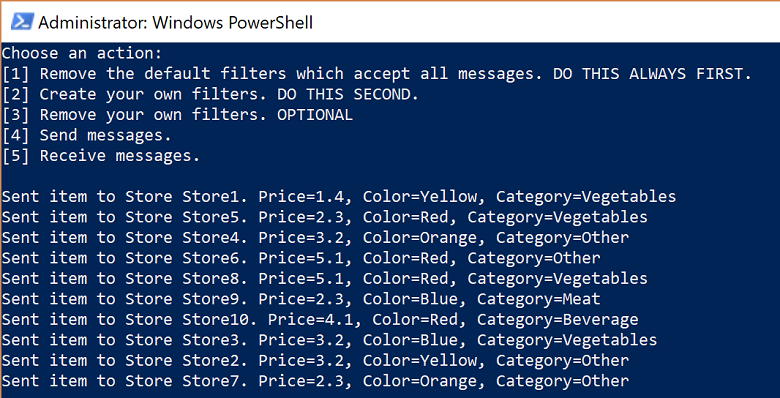Screen dimensions: 780x398
Task: Click menu option [3] Remove your own filters
Action: tap(178, 115)
